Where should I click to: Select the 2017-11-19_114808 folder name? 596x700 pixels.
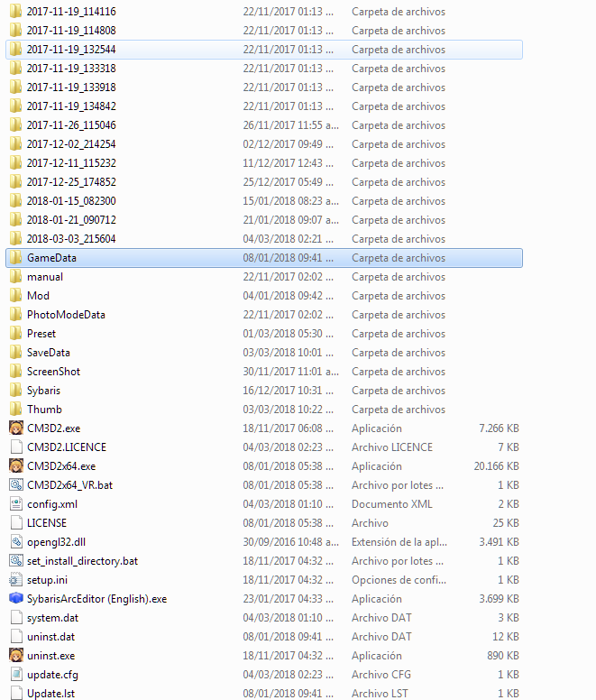click(x=71, y=31)
